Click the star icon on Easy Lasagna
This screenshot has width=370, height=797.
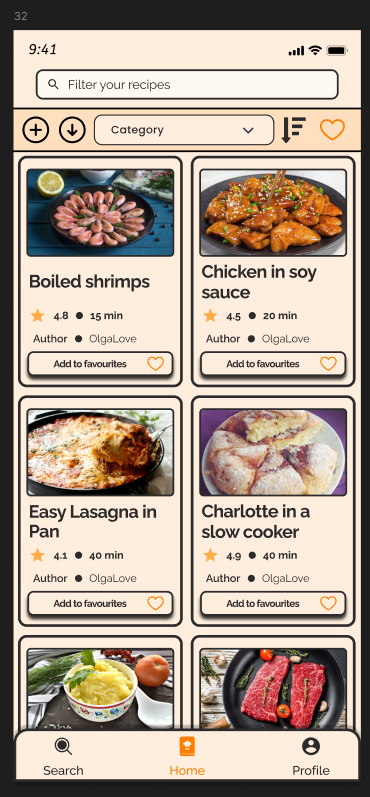(38, 555)
